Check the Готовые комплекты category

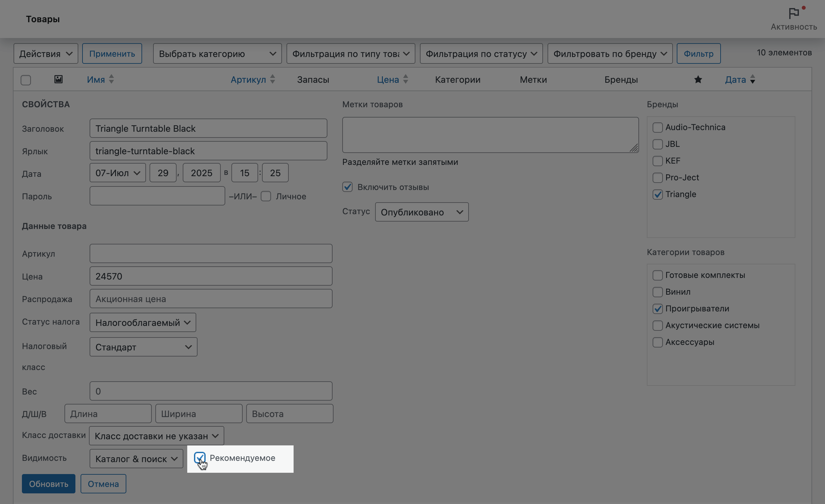pyautogui.click(x=657, y=275)
